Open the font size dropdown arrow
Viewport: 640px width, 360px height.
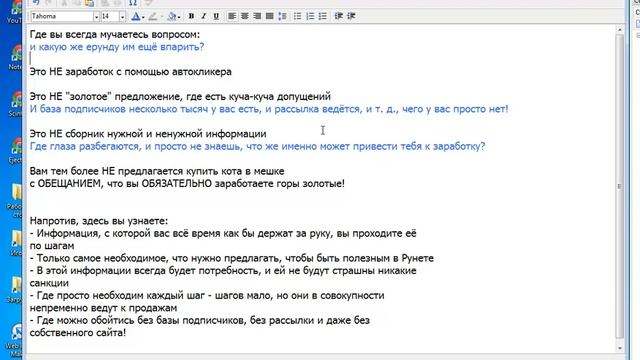pos(122,17)
